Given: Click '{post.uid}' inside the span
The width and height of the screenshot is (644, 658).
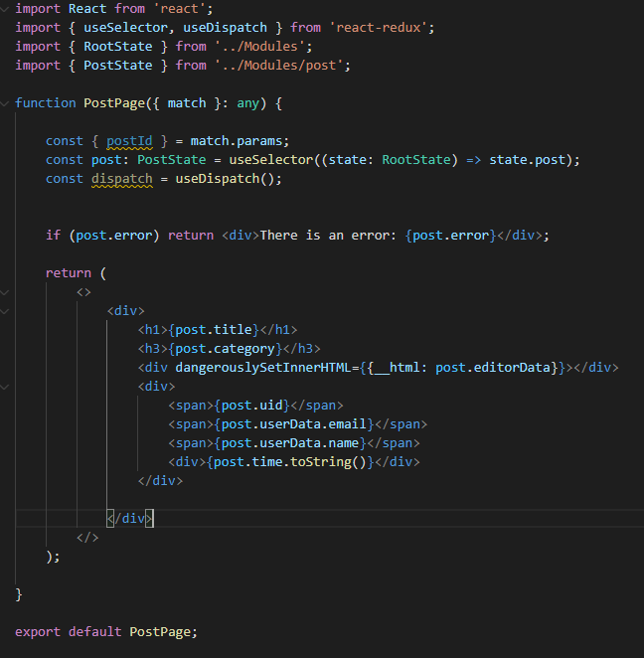Looking at the screenshot, I should click(251, 406).
